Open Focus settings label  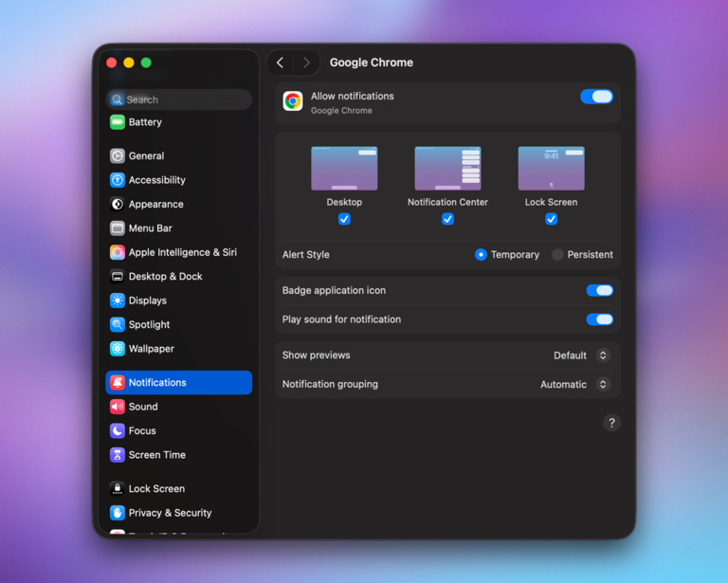[x=142, y=430]
